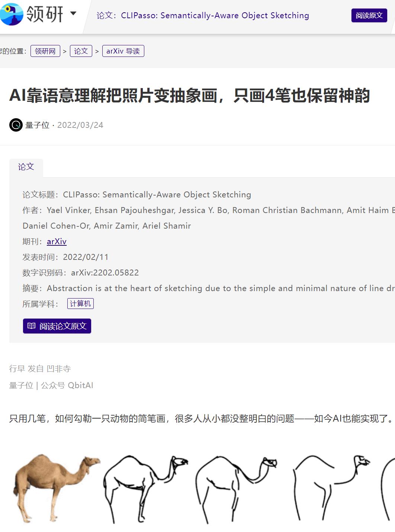
Task: Click the book icon inside 阅读论文原文 button
Action: 32,326
